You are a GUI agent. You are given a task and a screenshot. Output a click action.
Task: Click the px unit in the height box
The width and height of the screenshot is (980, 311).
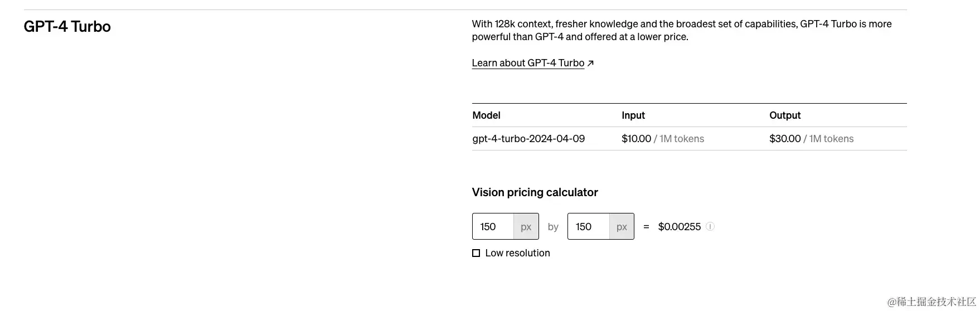click(x=622, y=226)
